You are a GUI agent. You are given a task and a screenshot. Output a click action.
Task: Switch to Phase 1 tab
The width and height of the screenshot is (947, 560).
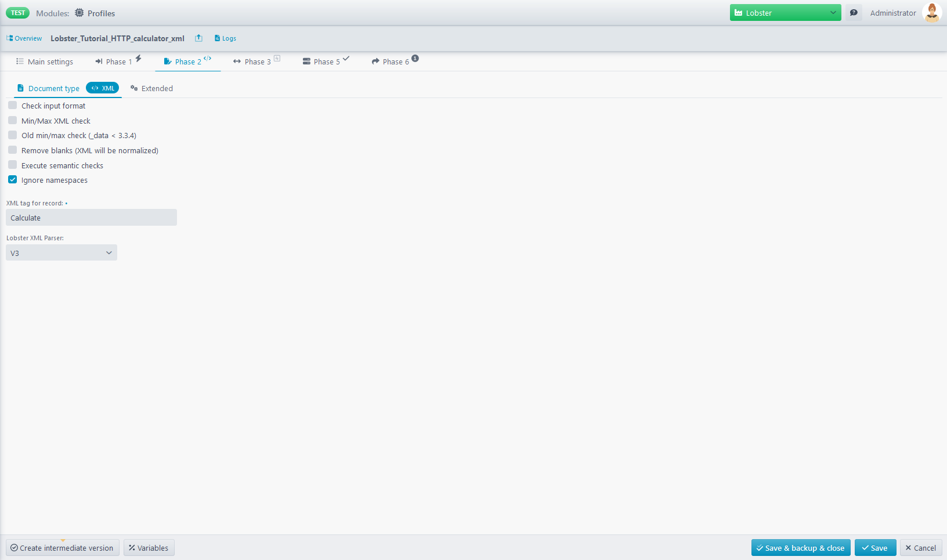(x=119, y=62)
